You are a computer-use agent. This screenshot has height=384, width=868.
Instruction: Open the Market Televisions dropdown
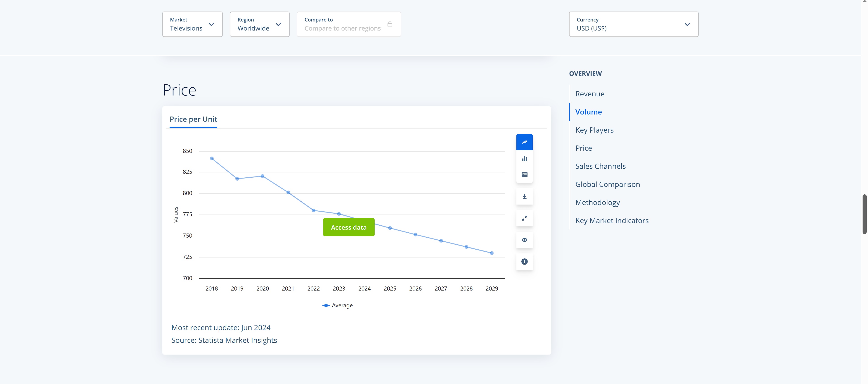click(192, 24)
